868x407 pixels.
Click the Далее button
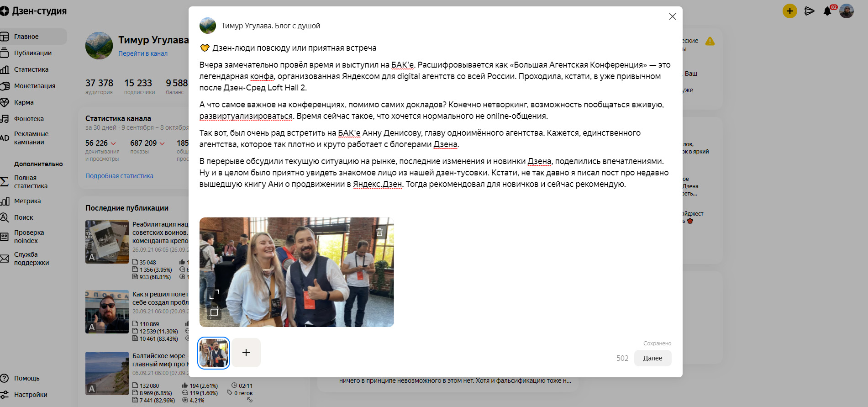click(x=652, y=358)
